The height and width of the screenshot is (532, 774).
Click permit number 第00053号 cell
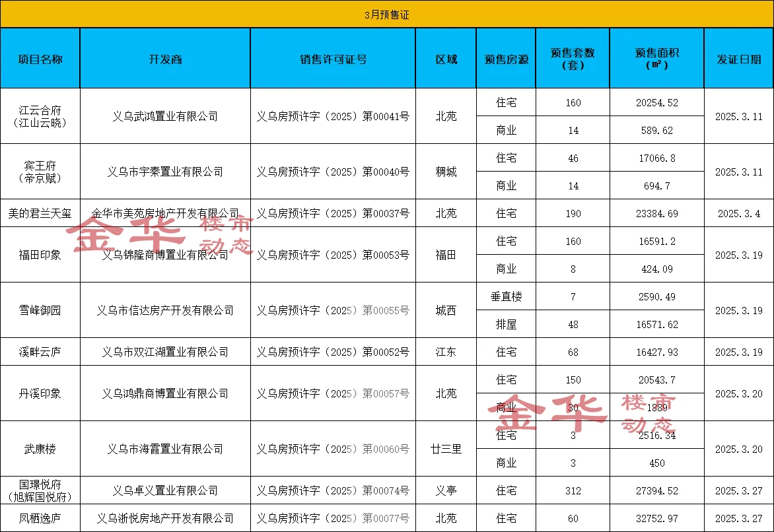(x=334, y=255)
